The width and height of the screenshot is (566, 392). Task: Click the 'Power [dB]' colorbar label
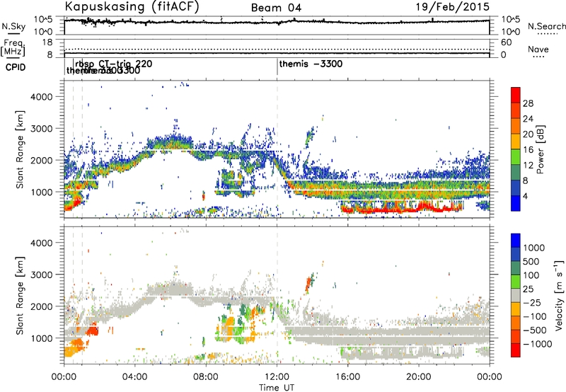pos(540,149)
